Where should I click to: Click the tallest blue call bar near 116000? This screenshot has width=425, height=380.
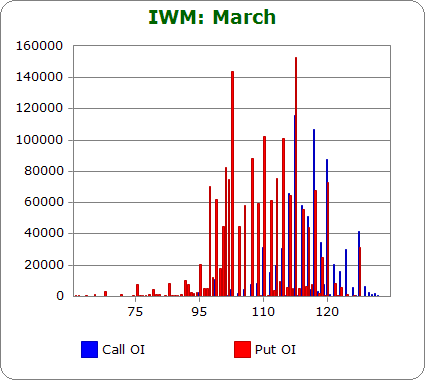coord(294,206)
